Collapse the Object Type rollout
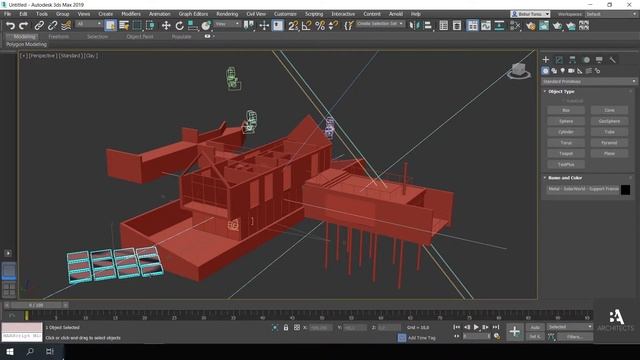Image resolution: width=640 pixels, height=360 pixels. pyautogui.click(x=561, y=91)
